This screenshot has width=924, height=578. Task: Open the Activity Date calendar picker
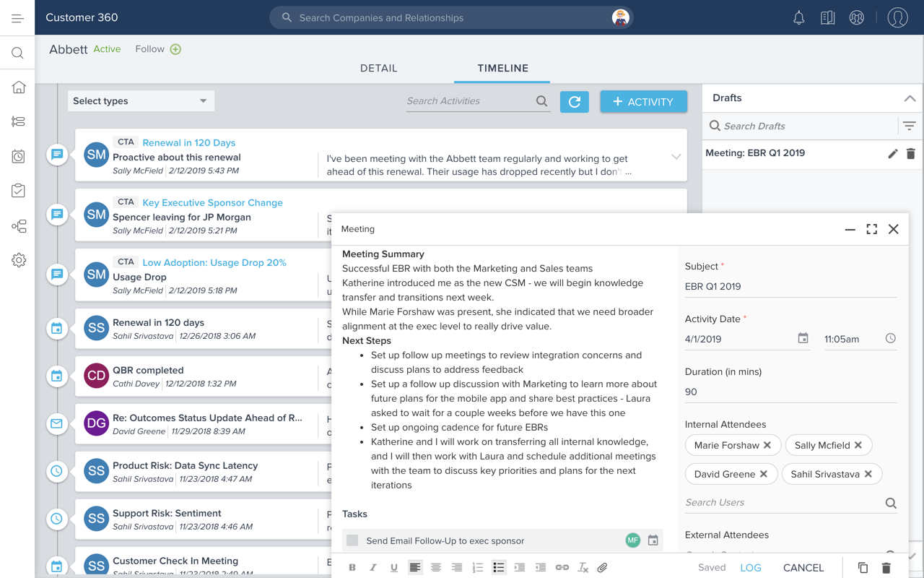click(x=803, y=338)
